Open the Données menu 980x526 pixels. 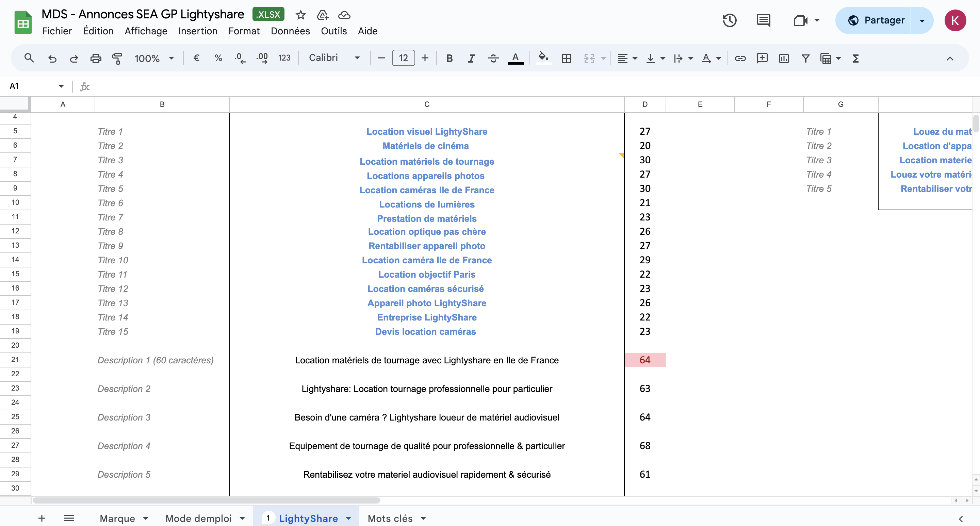290,31
